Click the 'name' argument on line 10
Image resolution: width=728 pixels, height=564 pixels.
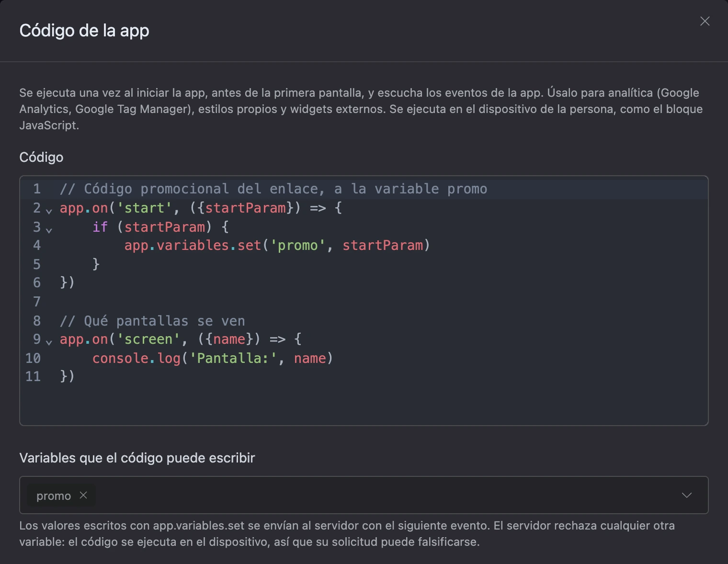point(310,358)
